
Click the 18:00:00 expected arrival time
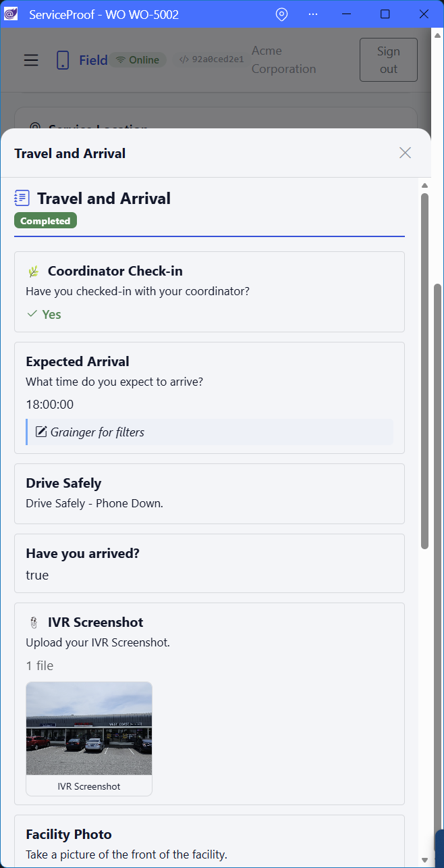[50, 405]
